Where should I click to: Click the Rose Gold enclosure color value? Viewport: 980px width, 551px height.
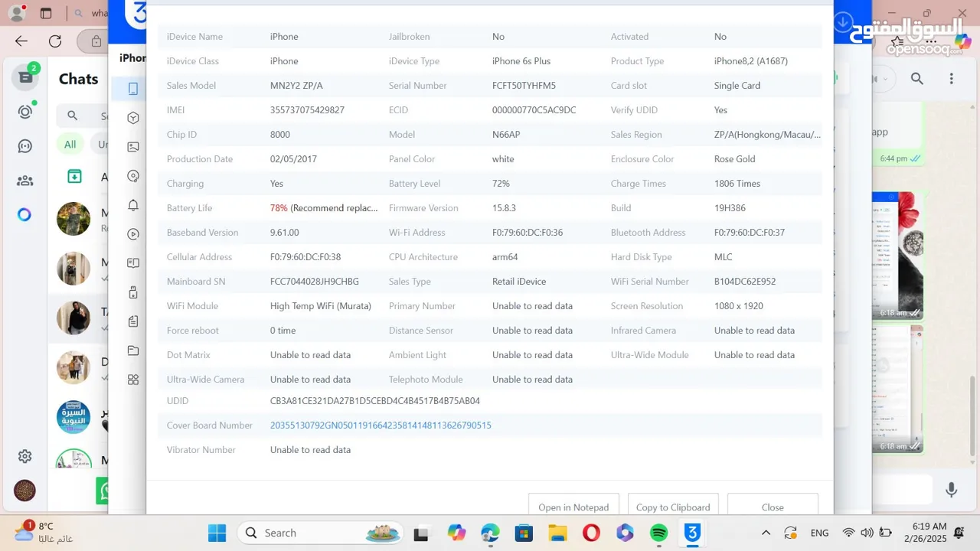pyautogui.click(x=735, y=159)
